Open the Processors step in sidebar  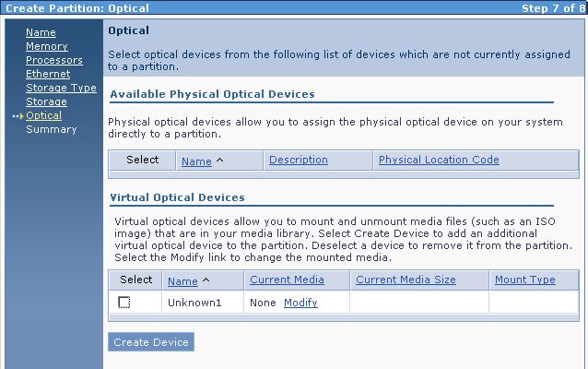(54, 61)
